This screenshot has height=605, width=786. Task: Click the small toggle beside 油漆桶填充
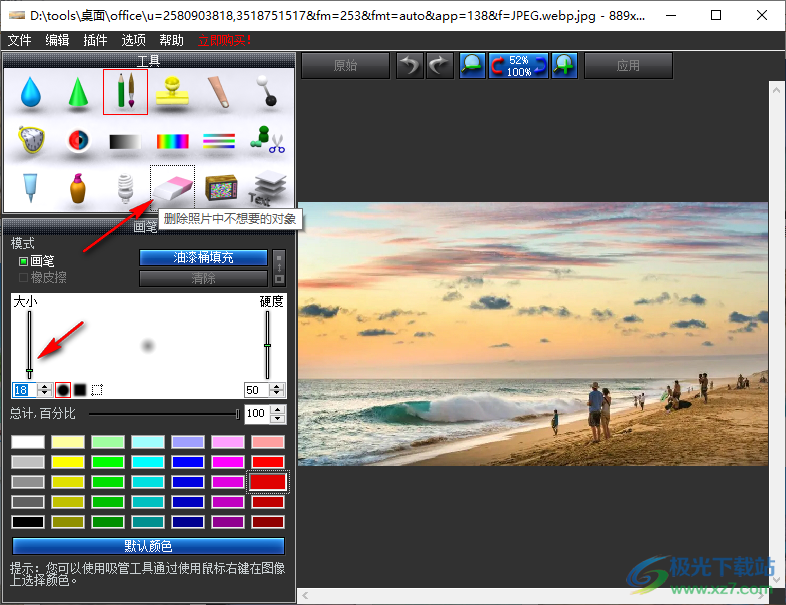(279, 268)
